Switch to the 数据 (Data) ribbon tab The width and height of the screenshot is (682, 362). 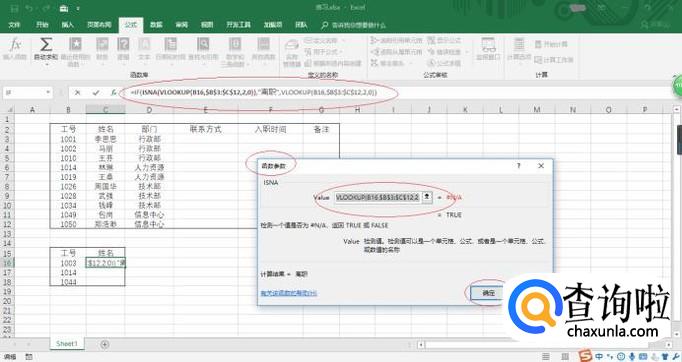click(156, 25)
